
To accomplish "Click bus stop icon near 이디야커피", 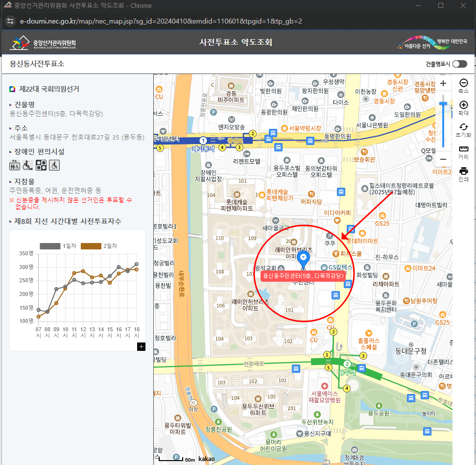I will tap(351, 229).
